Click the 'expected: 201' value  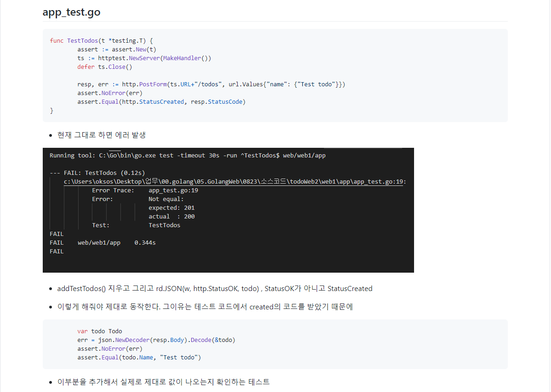pyautogui.click(x=171, y=208)
